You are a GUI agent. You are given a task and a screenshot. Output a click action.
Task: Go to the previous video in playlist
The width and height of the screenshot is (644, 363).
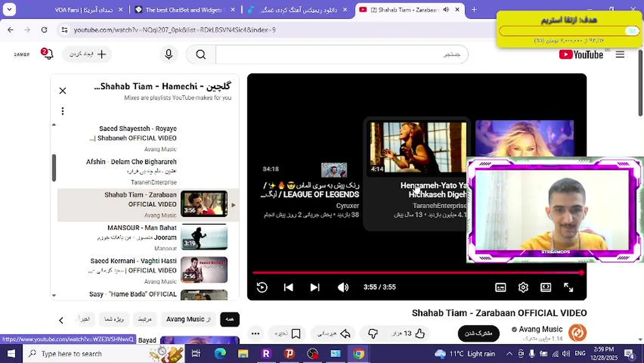(x=288, y=287)
